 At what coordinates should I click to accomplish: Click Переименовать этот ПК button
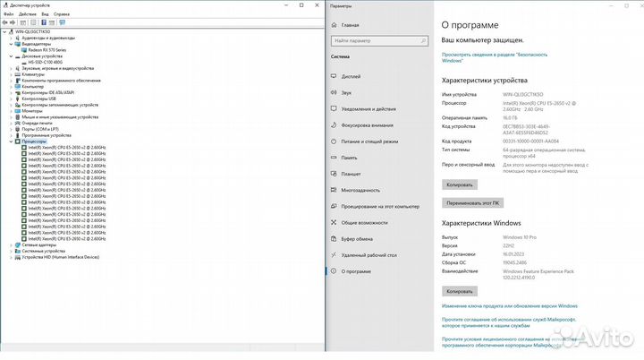[473, 203]
